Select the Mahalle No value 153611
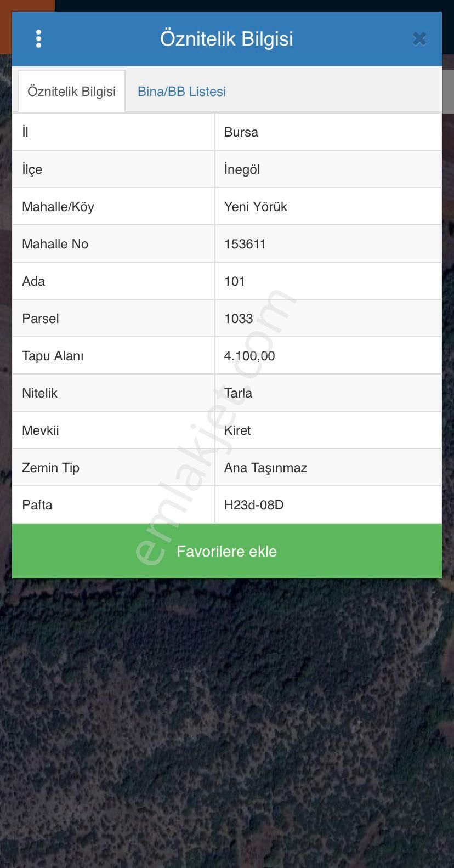This screenshot has height=868, width=454. pos(245,244)
